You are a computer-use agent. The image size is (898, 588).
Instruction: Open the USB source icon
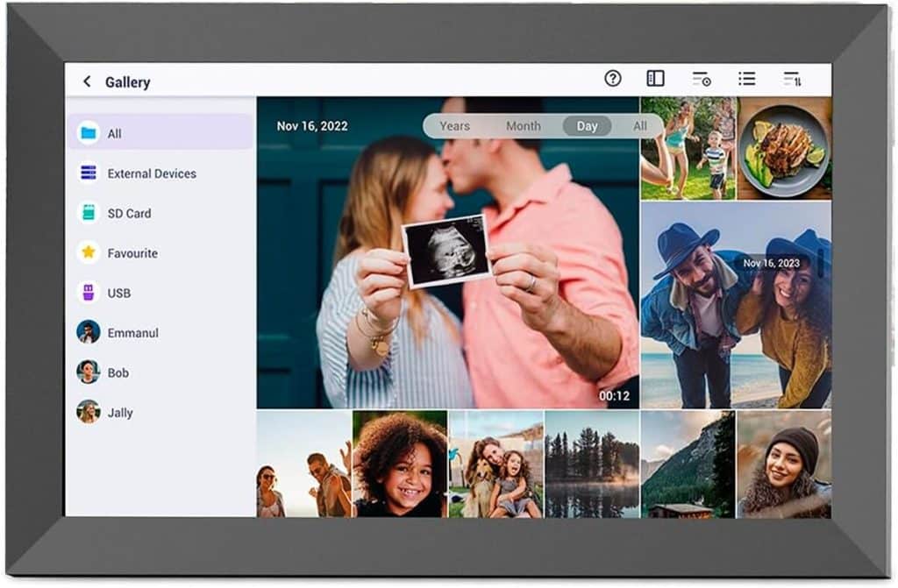pos(89,293)
